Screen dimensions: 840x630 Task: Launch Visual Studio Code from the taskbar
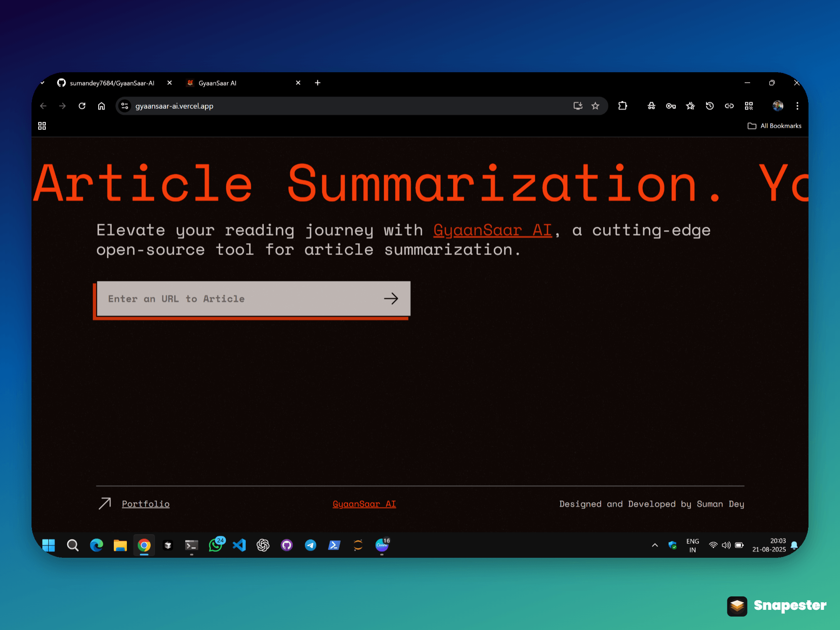point(239,546)
